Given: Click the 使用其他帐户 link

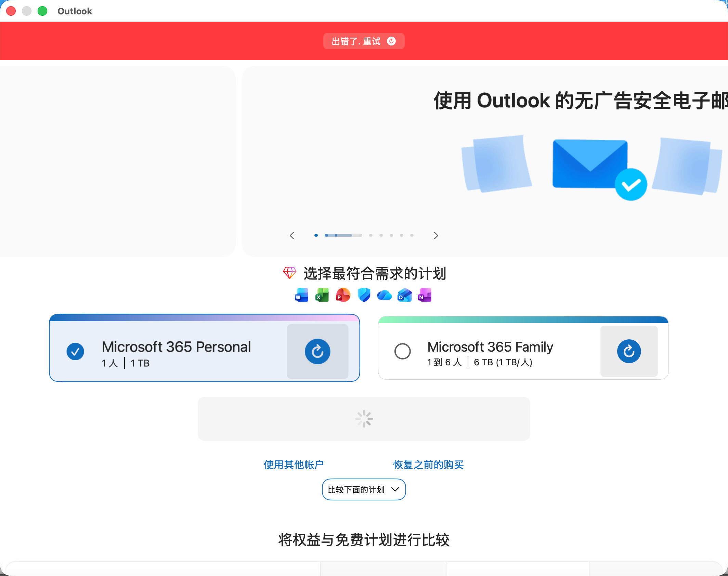Looking at the screenshot, I should click(x=294, y=464).
